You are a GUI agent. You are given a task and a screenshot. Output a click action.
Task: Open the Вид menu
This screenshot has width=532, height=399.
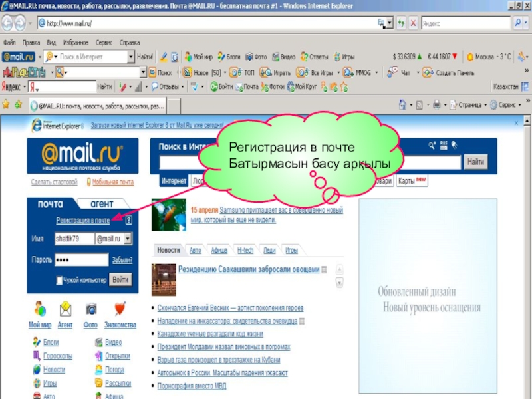click(51, 43)
